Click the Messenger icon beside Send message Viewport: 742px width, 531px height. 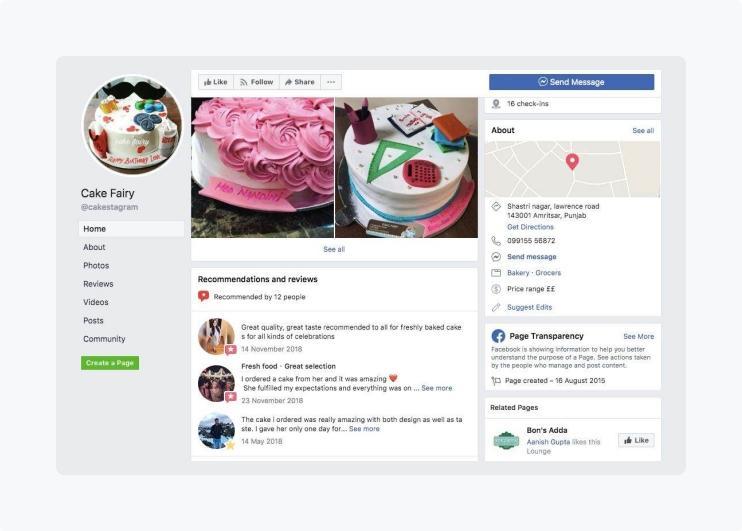pyautogui.click(x=496, y=257)
